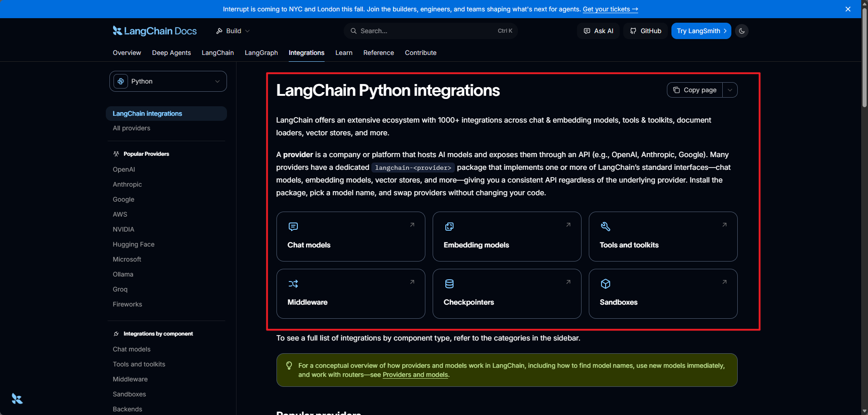The height and width of the screenshot is (415, 868).
Task: Switch to the Learn tab
Action: pos(344,53)
